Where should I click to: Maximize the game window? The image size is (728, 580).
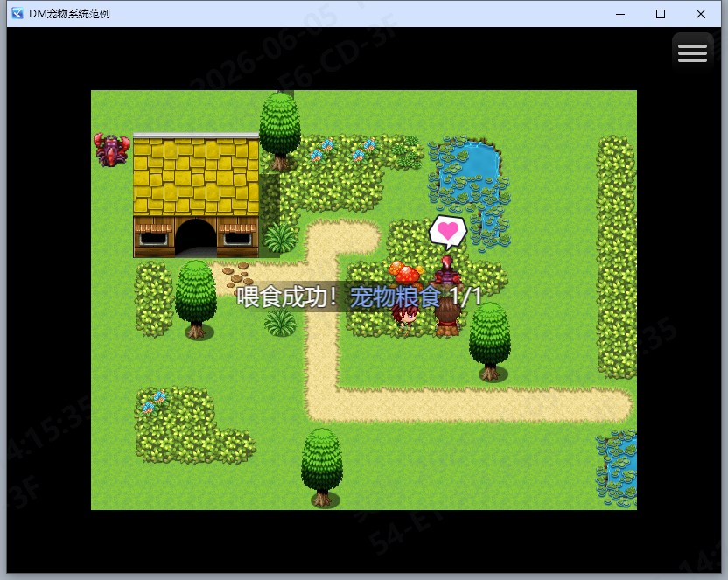click(661, 14)
